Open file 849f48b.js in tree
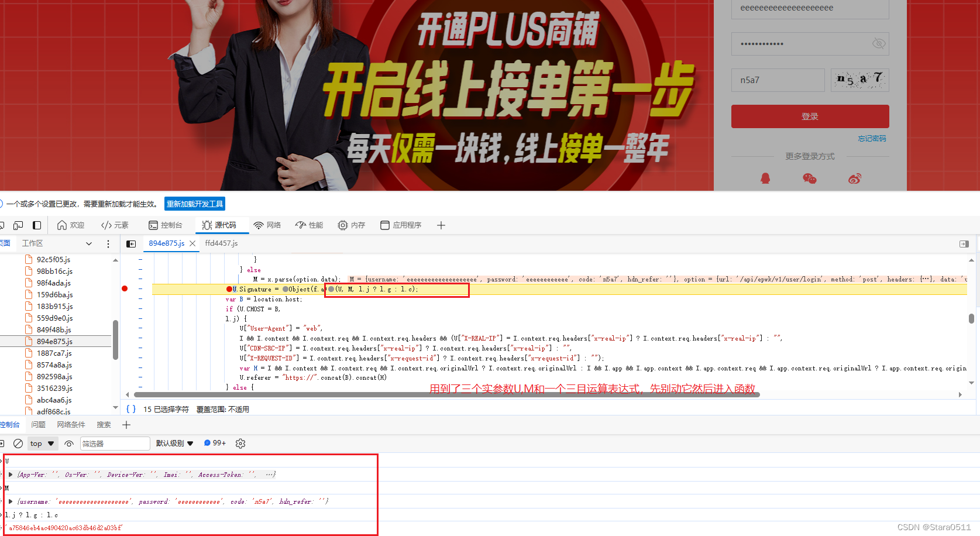The height and width of the screenshot is (536, 980). pyautogui.click(x=53, y=329)
